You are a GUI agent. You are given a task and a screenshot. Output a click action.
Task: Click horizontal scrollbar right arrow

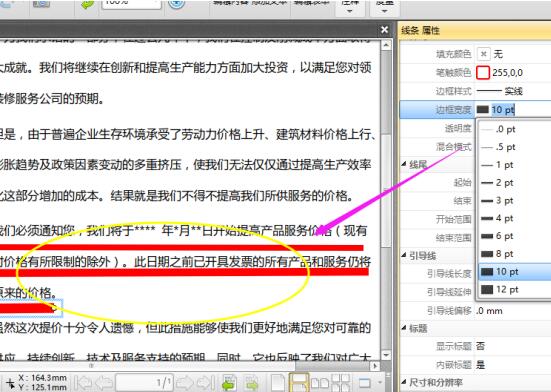(x=375, y=366)
